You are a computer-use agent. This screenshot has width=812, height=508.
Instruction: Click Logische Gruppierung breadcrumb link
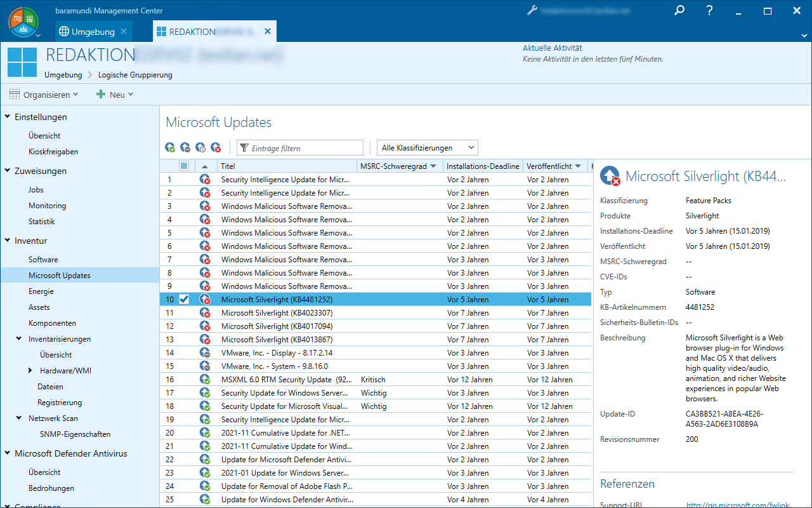point(135,75)
